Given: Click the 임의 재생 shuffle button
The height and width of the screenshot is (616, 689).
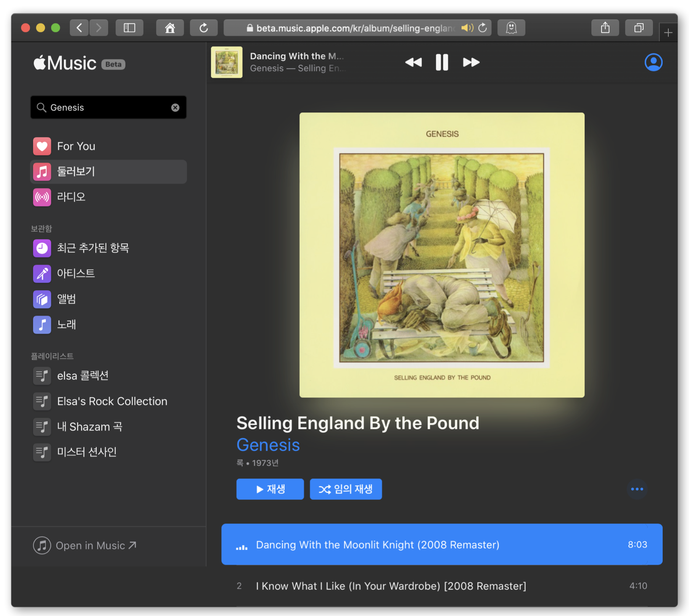Looking at the screenshot, I should coord(346,489).
